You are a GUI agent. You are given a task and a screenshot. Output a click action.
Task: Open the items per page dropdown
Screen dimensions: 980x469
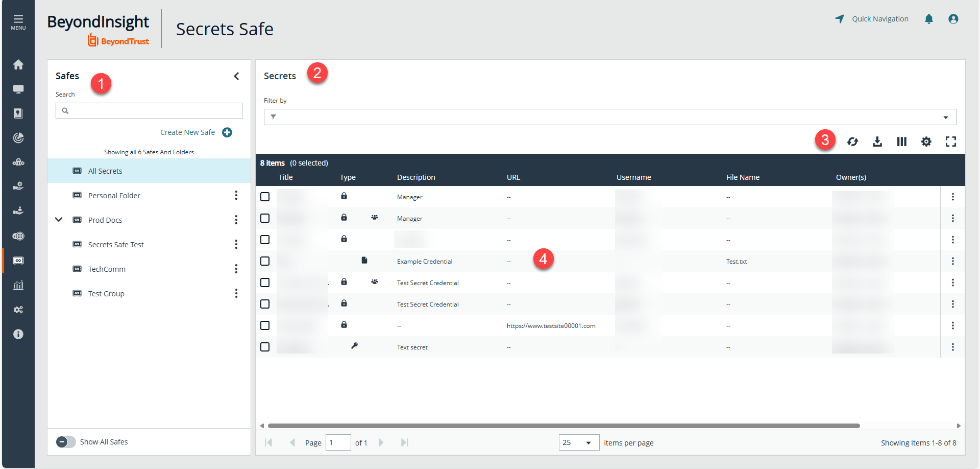pyautogui.click(x=579, y=442)
